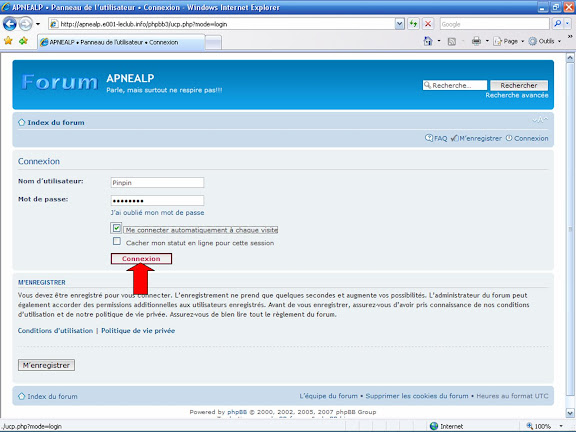Click the Internet zone status globe icon
The width and height of the screenshot is (576, 432).
point(434,426)
